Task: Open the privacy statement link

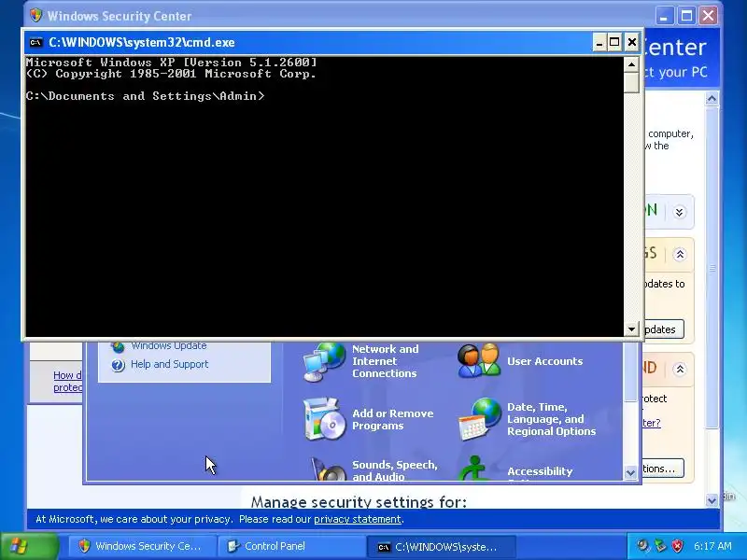Action: [x=358, y=519]
